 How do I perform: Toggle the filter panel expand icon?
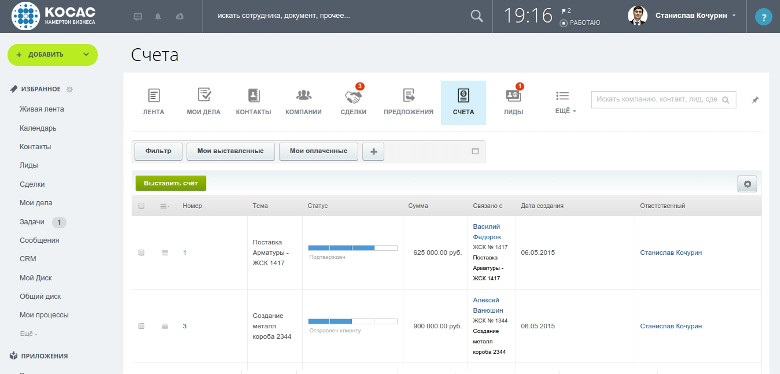pos(475,151)
